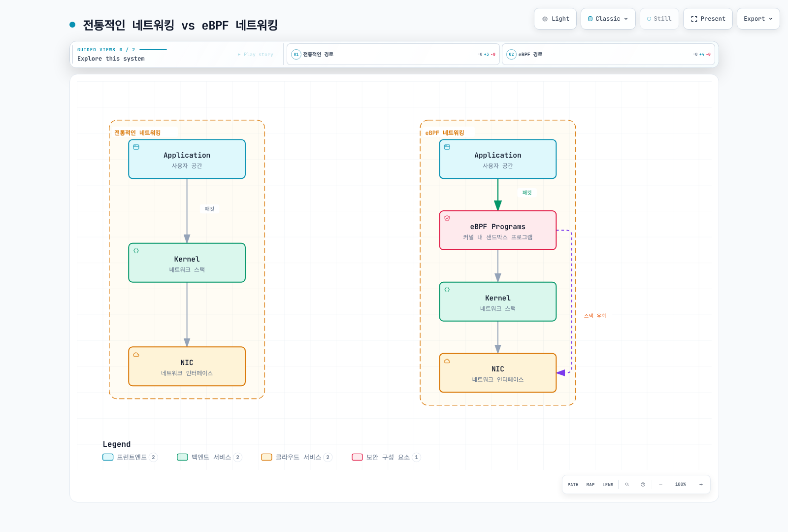Zoom out with the minus button
Viewport: 788px width, 532px height.
(x=660, y=485)
